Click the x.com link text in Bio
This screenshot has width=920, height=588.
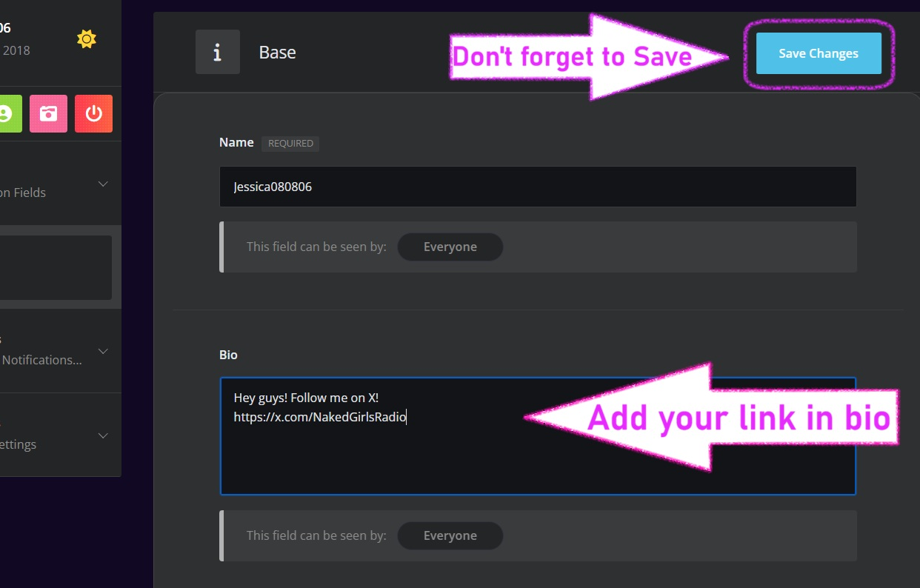[319, 417]
